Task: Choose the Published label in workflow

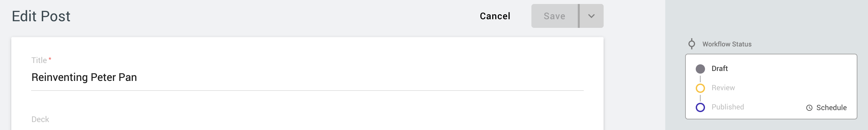Action: (x=728, y=107)
